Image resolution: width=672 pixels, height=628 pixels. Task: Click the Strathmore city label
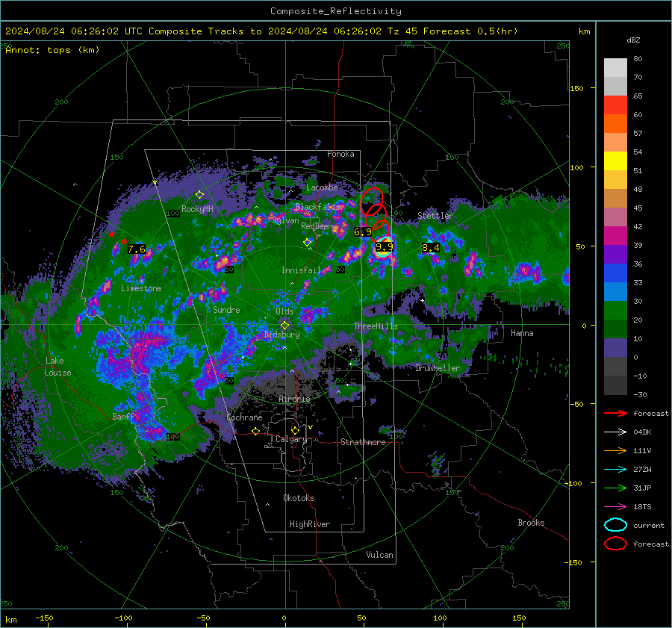click(x=363, y=442)
